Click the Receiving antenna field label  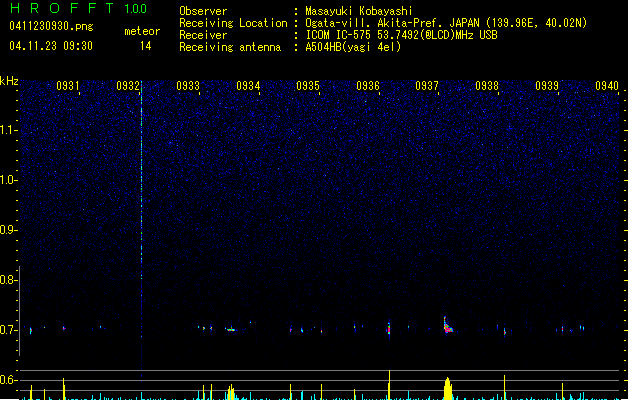(230, 47)
